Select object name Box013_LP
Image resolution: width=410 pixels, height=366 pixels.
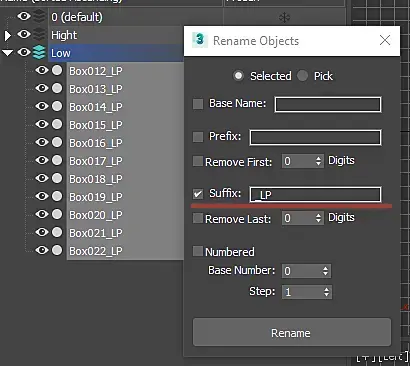tap(96, 89)
